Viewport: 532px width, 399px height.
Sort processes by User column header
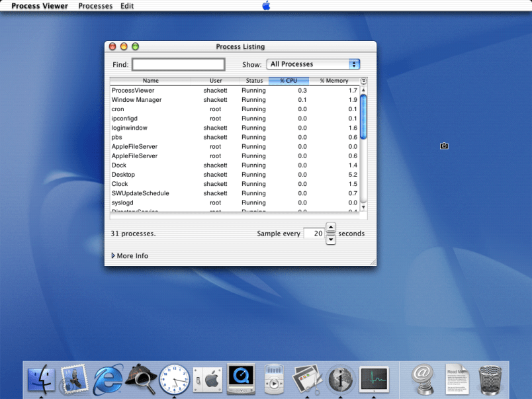[x=216, y=81]
